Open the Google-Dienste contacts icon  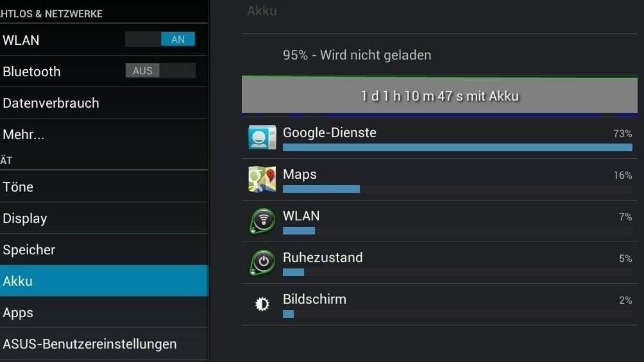point(262,138)
